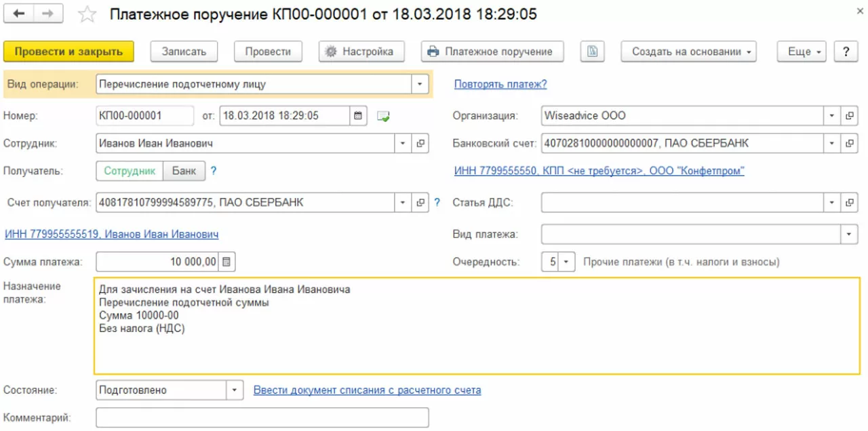The image size is (868, 431).
Task: Open Банковский счет record with open-form icon
Action: click(849, 144)
